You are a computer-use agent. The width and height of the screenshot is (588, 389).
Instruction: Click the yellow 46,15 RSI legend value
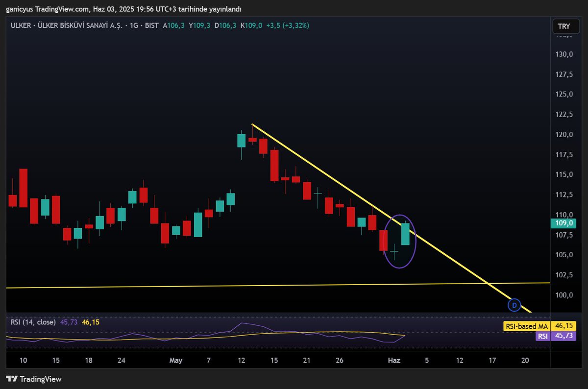pos(91,322)
